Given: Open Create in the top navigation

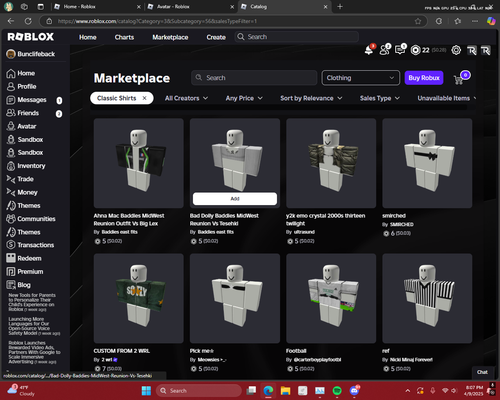Looking at the screenshot, I should 216,37.
